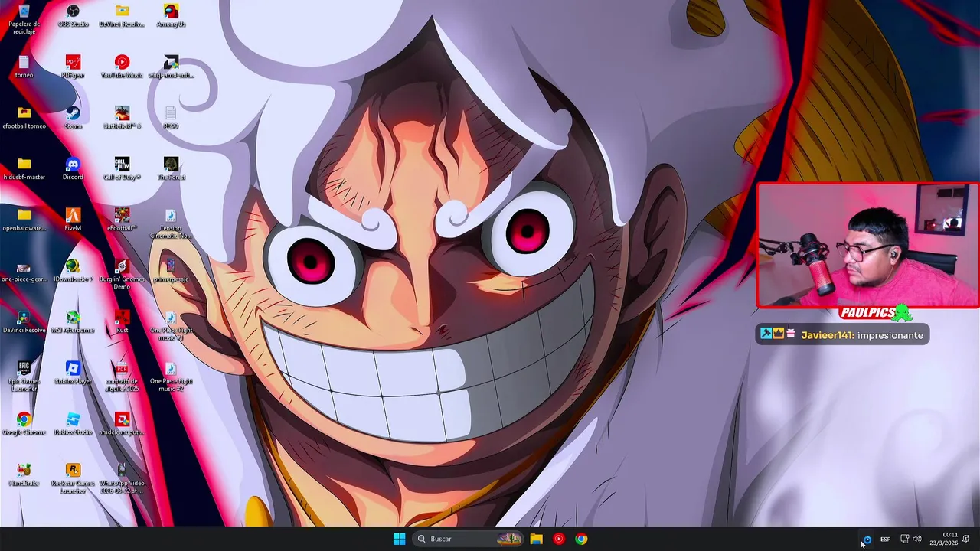Select the Call of Duty desktop shortcut
The width and height of the screenshot is (980, 551).
(x=122, y=169)
